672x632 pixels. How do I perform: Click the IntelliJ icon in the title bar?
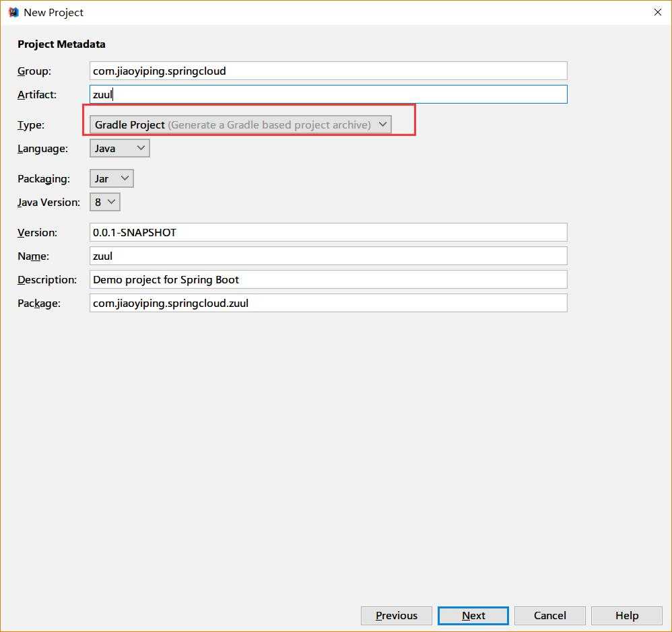13,12
